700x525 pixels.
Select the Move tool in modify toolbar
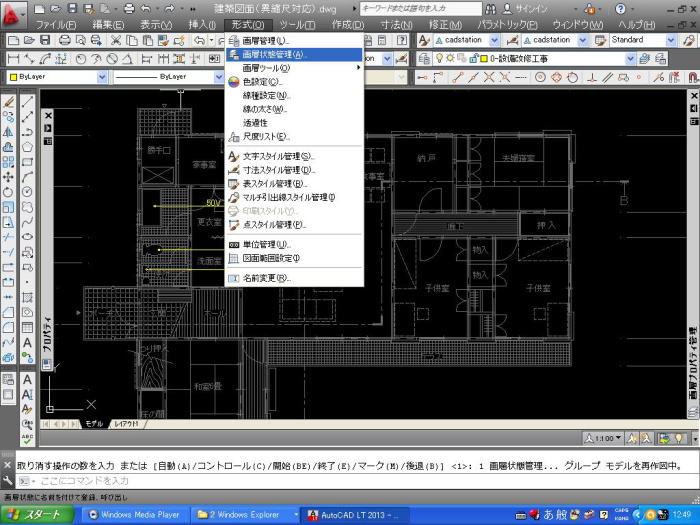pyautogui.click(x=8, y=177)
